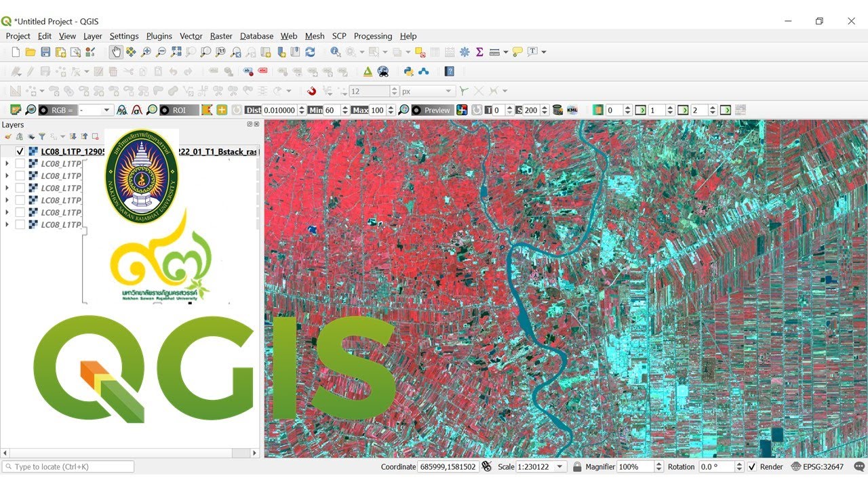Image resolution: width=868 pixels, height=488 pixels.
Task: Click the SCP Preview button
Action: pyautogui.click(x=432, y=110)
